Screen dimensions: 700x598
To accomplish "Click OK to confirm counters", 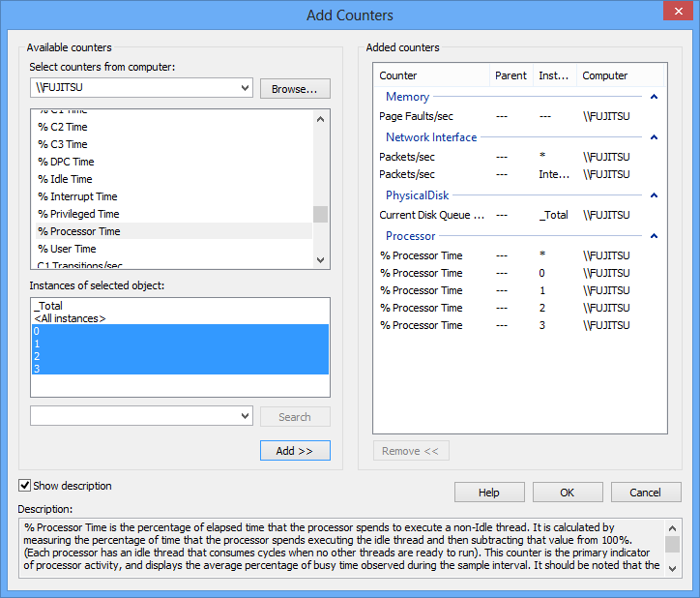I will click(x=568, y=493).
